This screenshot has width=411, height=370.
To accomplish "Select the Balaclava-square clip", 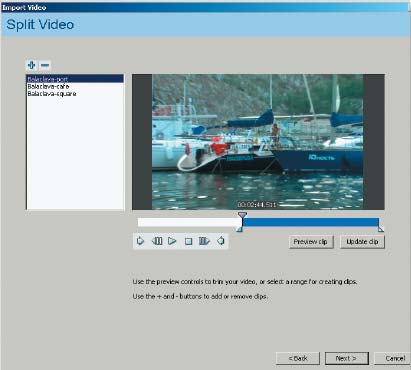I will 75,94.
